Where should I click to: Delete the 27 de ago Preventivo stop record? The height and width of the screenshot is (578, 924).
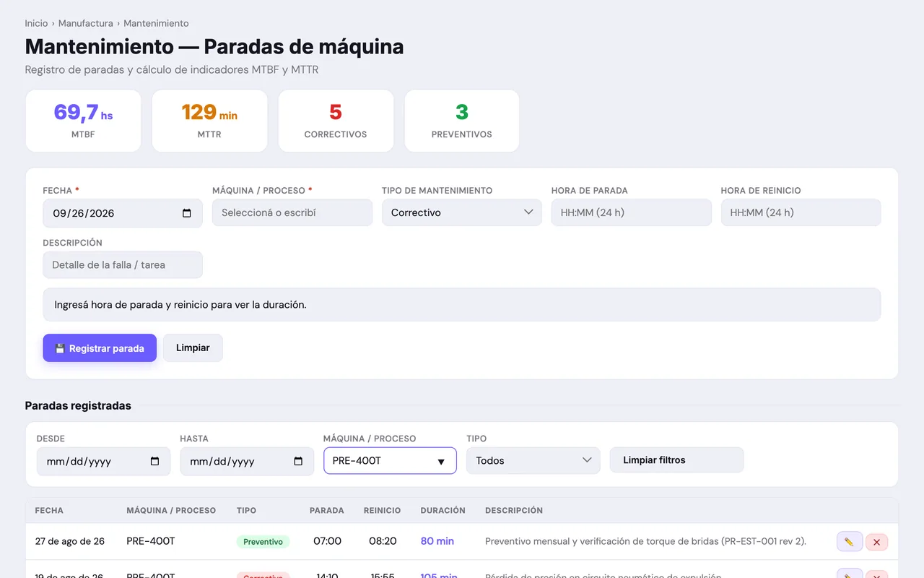click(x=876, y=542)
